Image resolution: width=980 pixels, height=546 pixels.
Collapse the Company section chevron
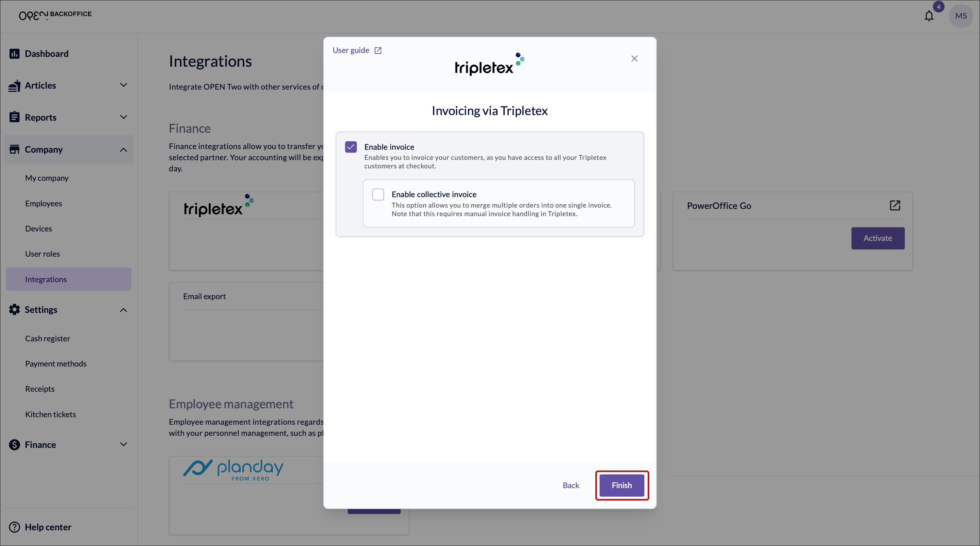123,150
